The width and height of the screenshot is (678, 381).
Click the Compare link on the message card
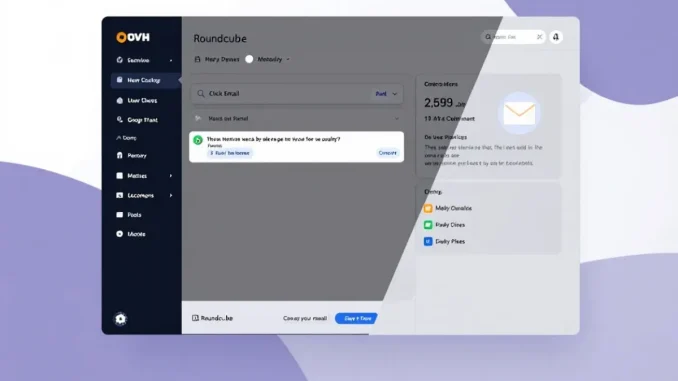(x=387, y=153)
